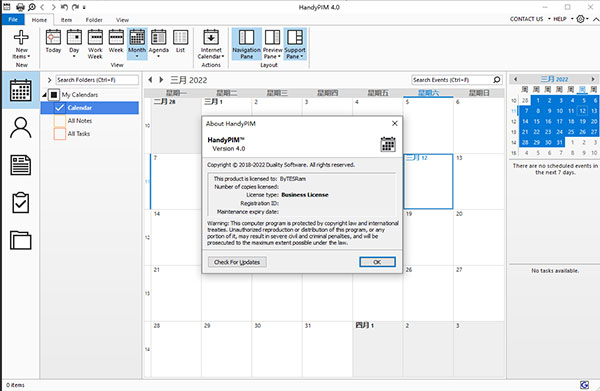Select the Day view icon
Image resolution: width=600 pixels, height=391 pixels.
point(74,37)
